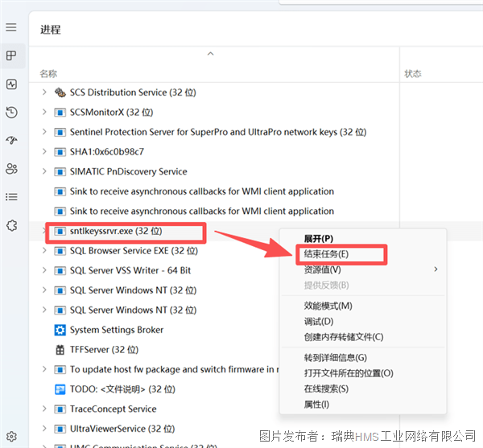Expand the TraceConcept Service row
Screen dimensions: 483x448
point(44,409)
